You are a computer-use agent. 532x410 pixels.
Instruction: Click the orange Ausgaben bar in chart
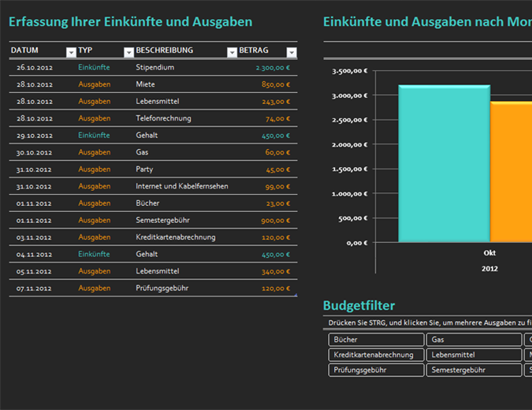coord(512,172)
